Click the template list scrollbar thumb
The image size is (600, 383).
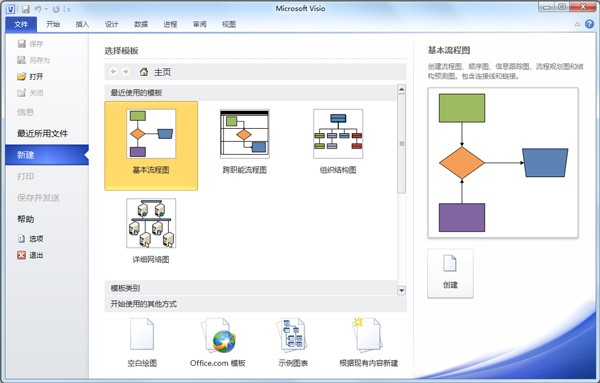401,143
